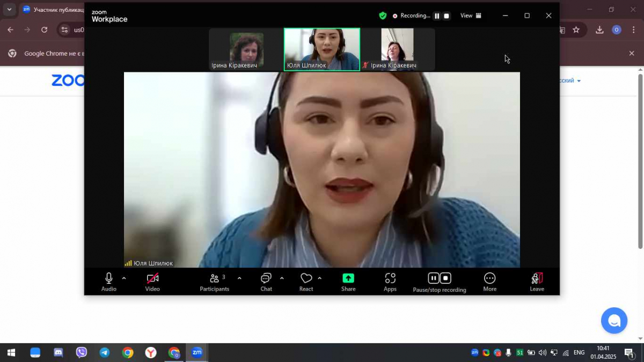Screen dimensions: 644x362
Task: Open Telegram from the taskbar
Action: point(105,352)
